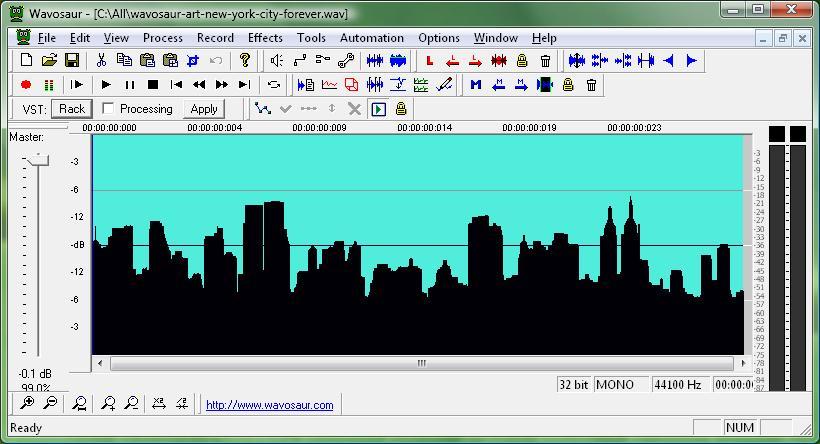The width and height of the screenshot is (820, 444).
Task: Open a file using the folder icon
Action: [49, 60]
